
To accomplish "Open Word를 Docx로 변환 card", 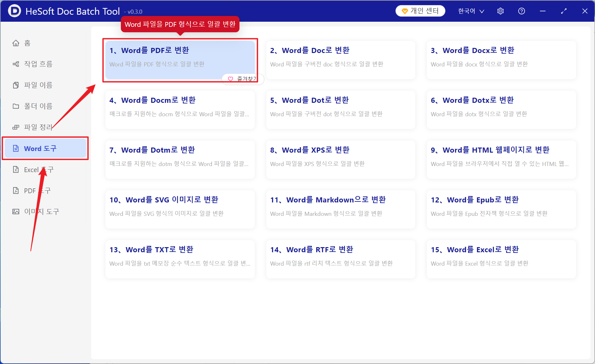I will click(501, 60).
